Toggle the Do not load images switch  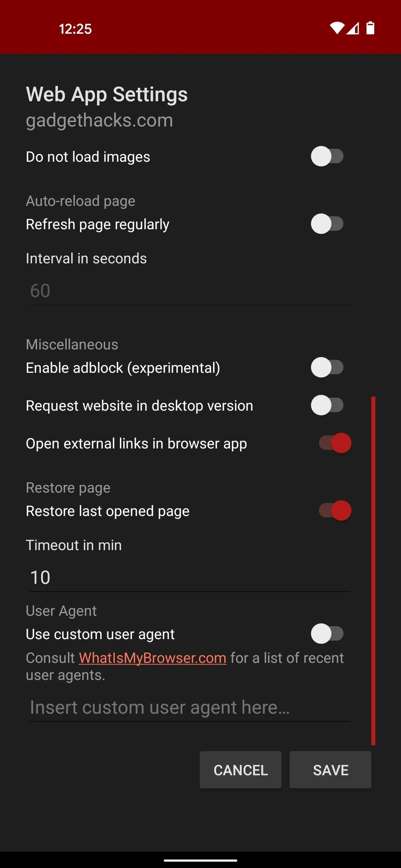327,157
